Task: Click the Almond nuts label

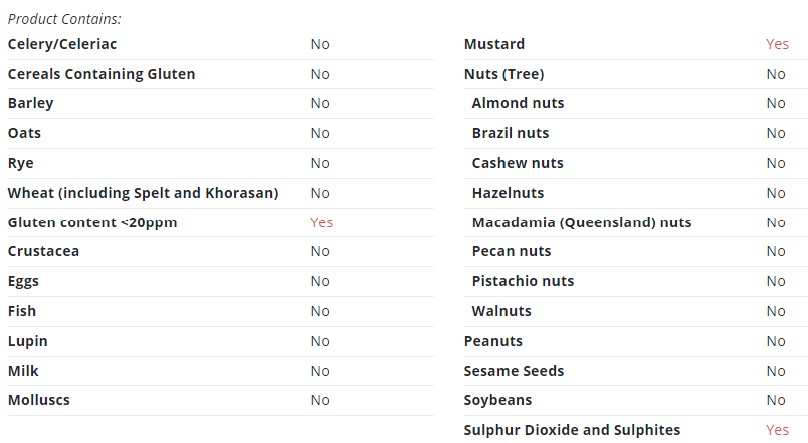Action: pos(518,103)
